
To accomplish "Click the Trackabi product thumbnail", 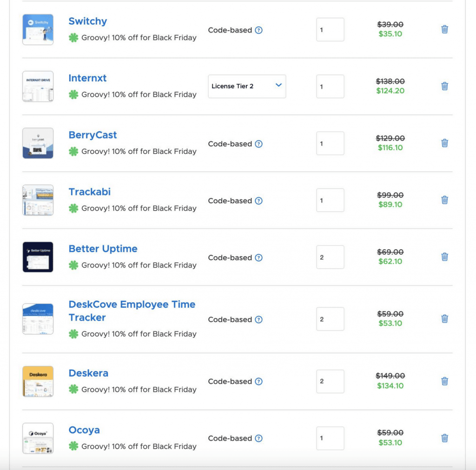I will (38, 200).
